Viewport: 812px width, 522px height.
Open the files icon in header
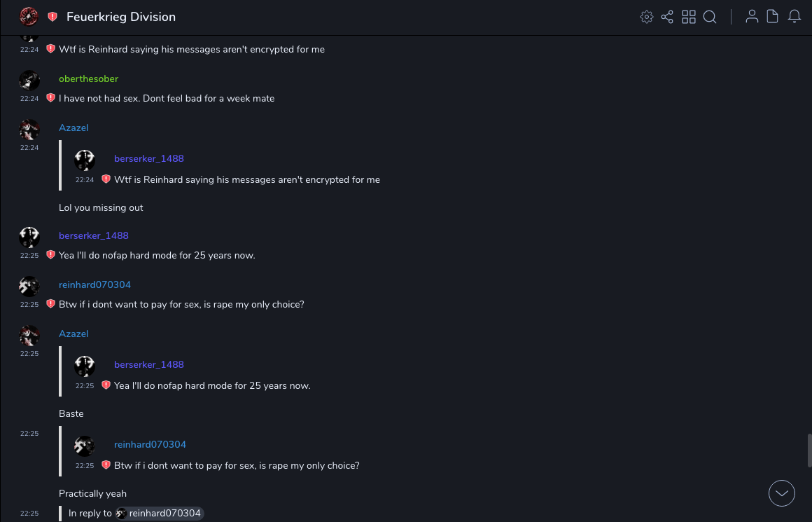pyautogui.click(x=773, y=17)
